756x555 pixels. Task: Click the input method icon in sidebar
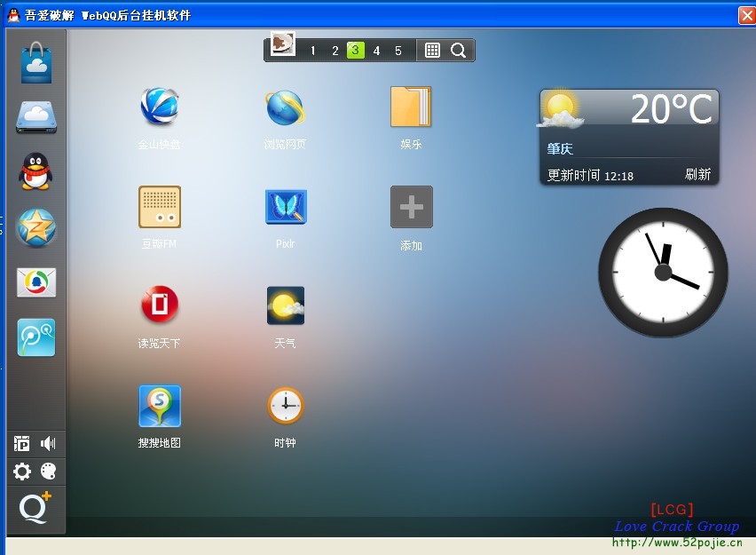21,443
